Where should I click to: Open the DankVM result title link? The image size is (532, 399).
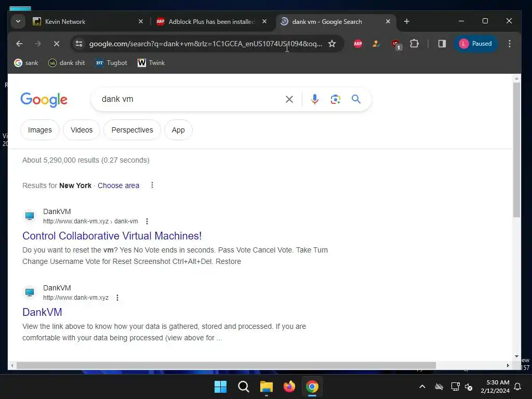pos(42,312)
